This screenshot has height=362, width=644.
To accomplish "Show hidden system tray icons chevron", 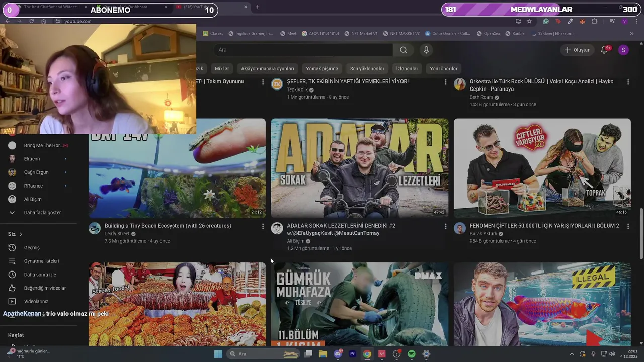I will click(x=572, y=354).
